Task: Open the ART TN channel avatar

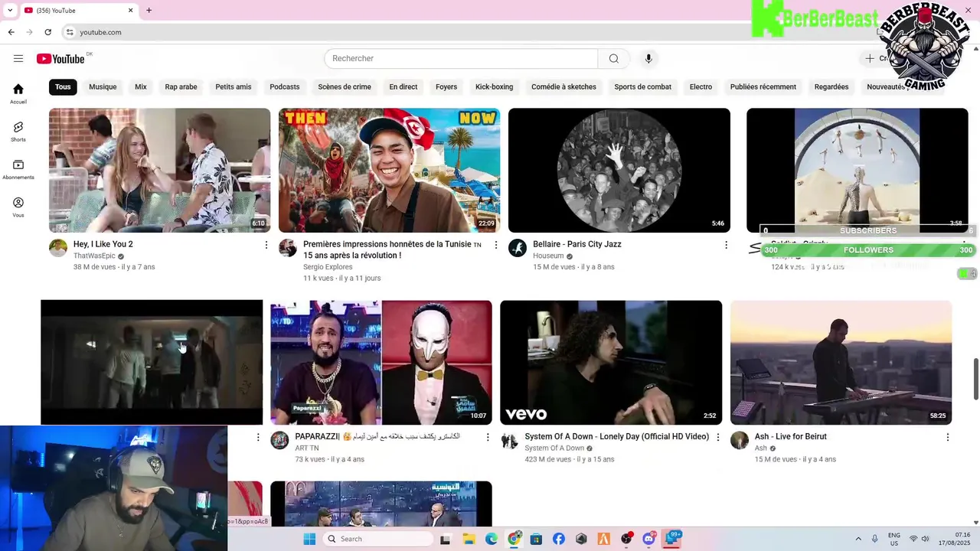Action: pyautogui.click(x=279, y=440)
